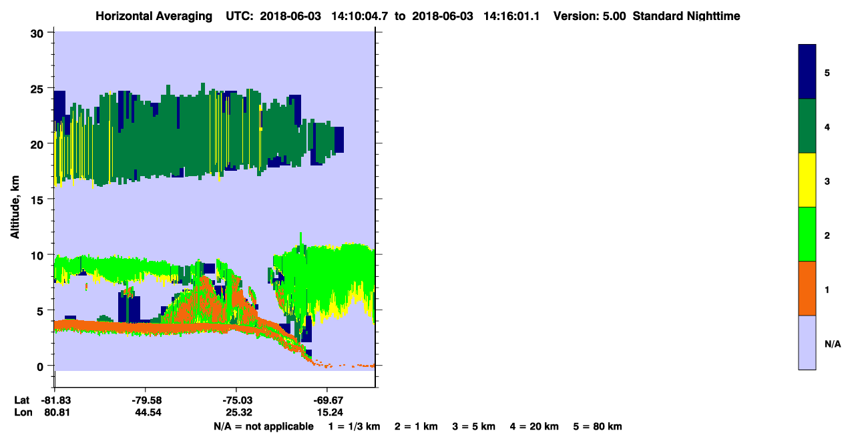This screenshot has width=868, height=445.
Task: Click the altitude tick label '20'
Action: pos(39,143)
